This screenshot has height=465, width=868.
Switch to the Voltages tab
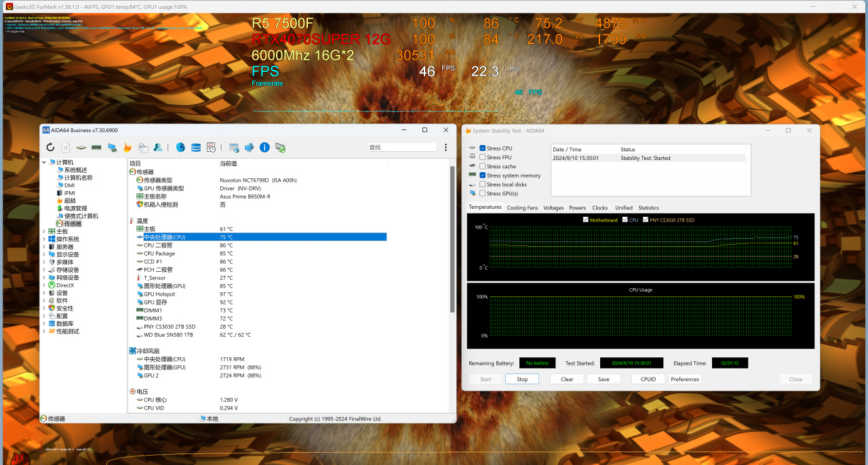click(x=553, y=207)
